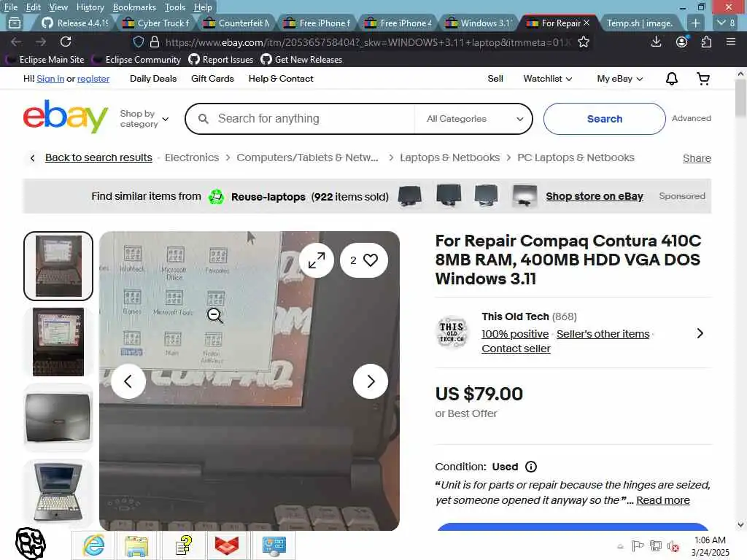Show next product image arrow
Viewport: 747px width, 560px height.
(370, 381)
